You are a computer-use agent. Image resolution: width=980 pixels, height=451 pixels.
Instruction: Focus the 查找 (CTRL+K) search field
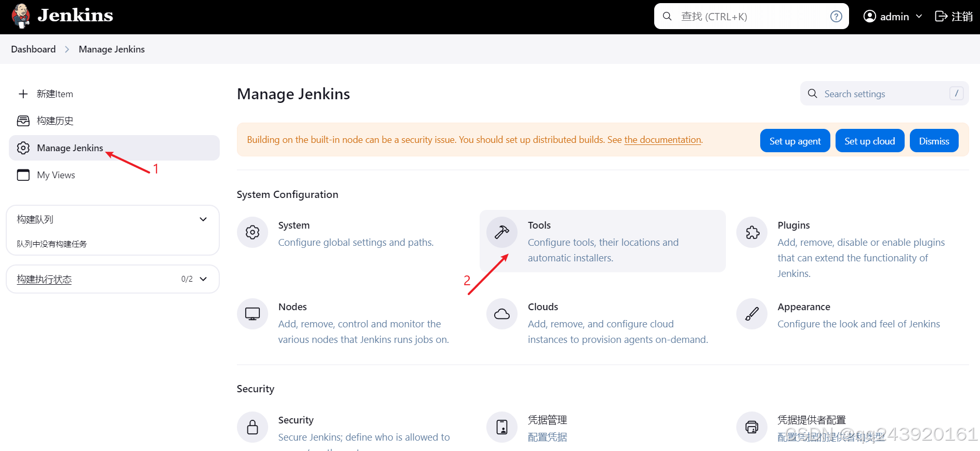point(751,16)
